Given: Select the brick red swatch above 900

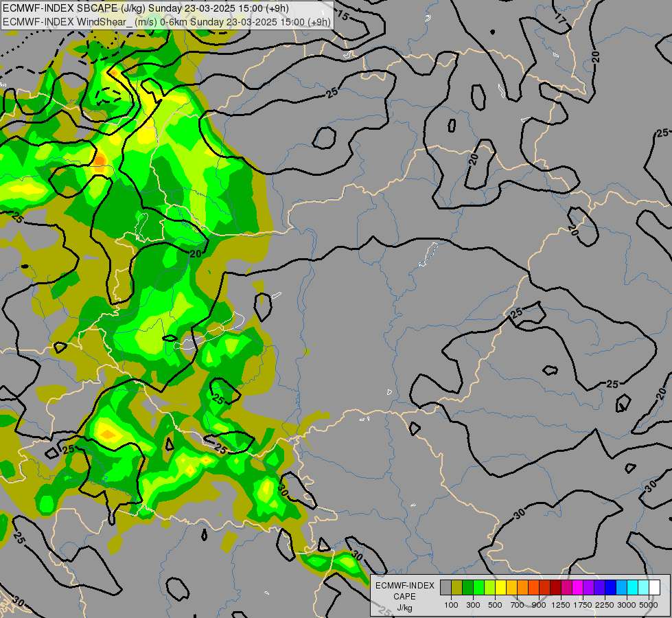Looking at the screenshot, I should [x=545, y=588].
